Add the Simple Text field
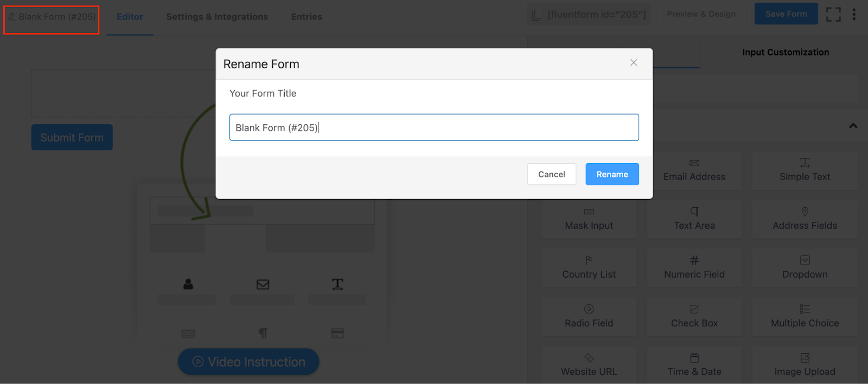The image size is (868, 384). point(805,170)
